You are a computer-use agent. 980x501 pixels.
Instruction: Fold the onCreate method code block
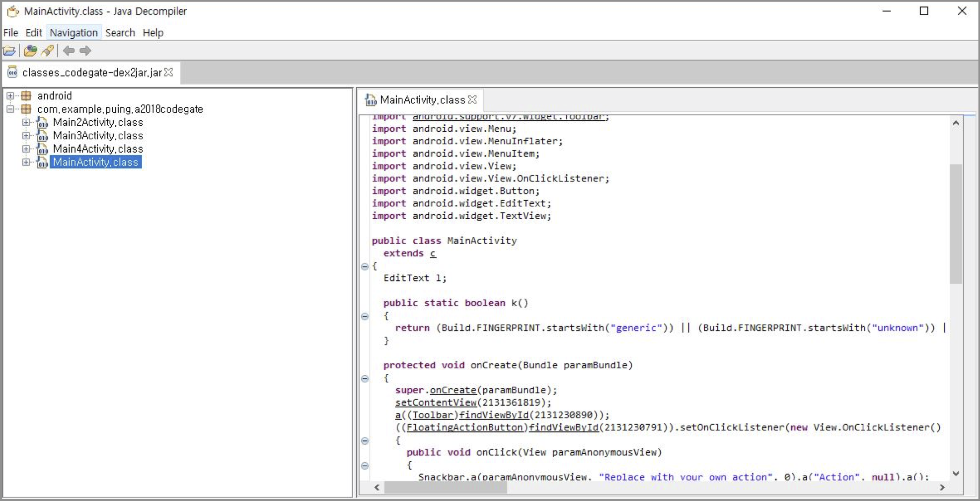[x=365, y=379]
